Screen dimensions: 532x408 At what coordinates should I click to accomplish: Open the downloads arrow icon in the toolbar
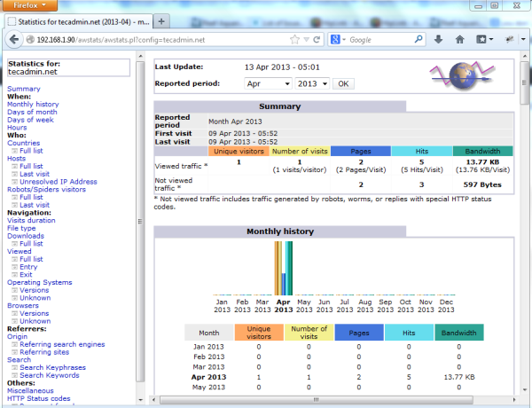438,39
